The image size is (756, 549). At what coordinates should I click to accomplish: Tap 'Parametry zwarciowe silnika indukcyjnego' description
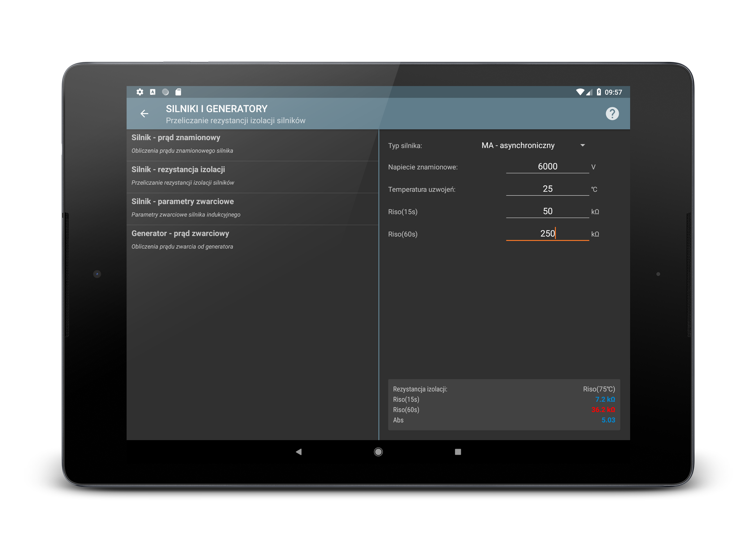pos(186,215)
